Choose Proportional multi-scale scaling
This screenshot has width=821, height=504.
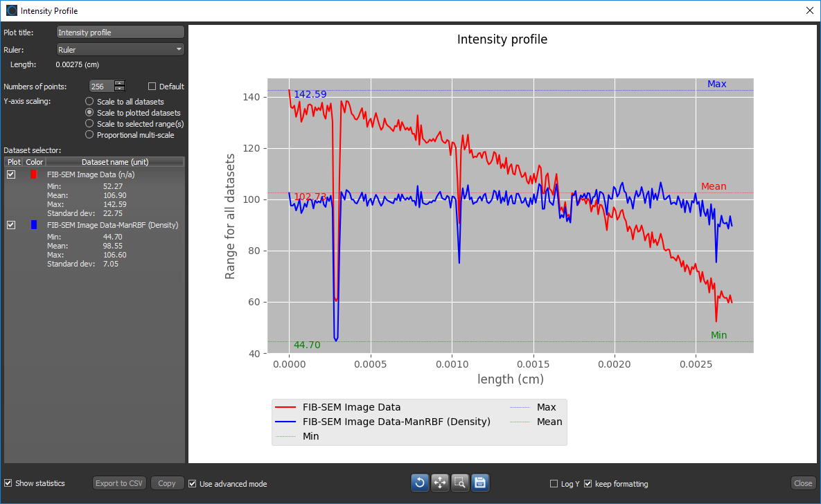coord(89,134)
